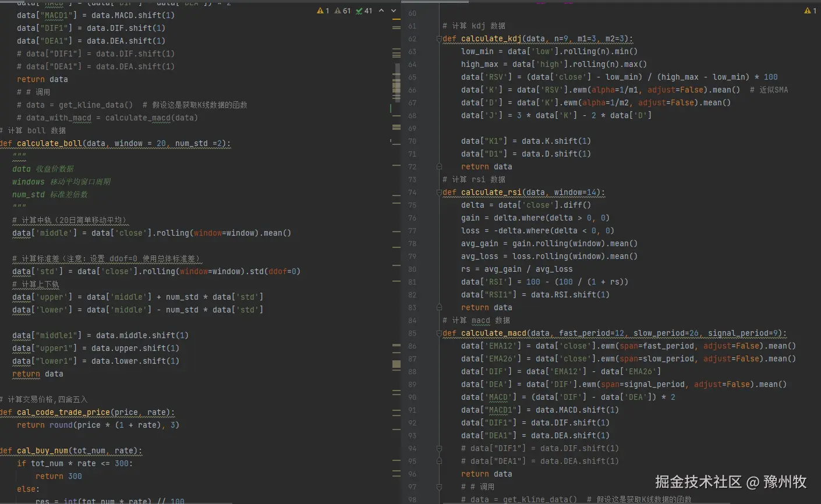This screenshot has height=504, width=821.
Task: Click the data['EMA26'] assignment on line 87
Action: 629,359
